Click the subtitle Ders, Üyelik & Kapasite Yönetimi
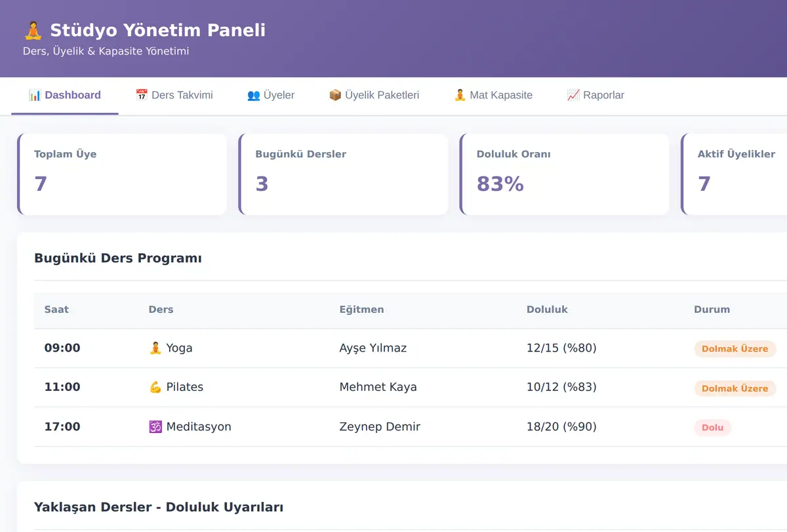Screen dimensions: 787x532 pyautogui.click(x=106, y=51)
